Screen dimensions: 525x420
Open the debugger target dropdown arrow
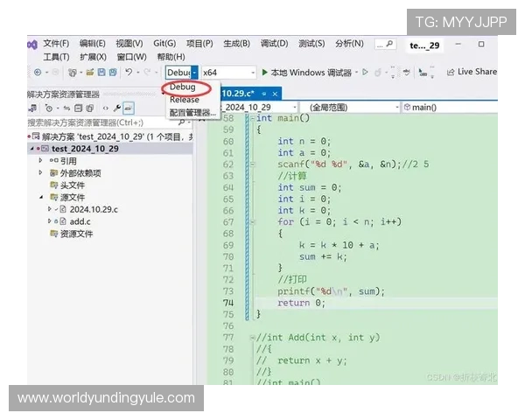[357, 72]
